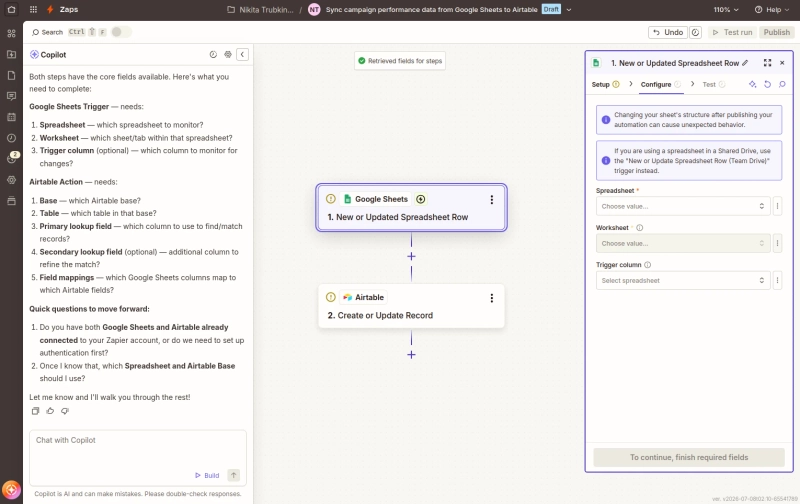Open Zap history clock icon in sidebar
Image resolution: width=800 pixels, height=504 pixels.
pyautogui.click(x=11, y=138)
